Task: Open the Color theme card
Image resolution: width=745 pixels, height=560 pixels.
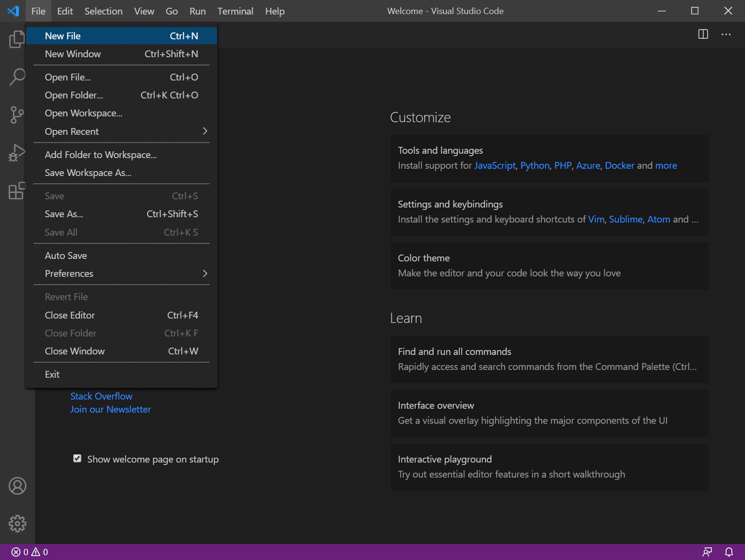Action: [x=550, y=266]
